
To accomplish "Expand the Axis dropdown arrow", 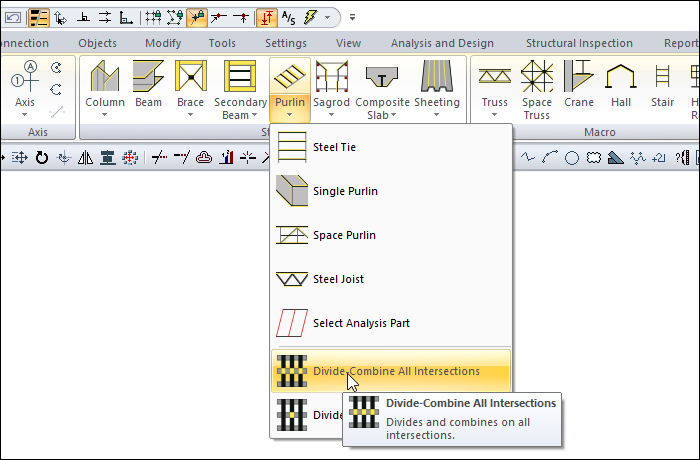I will pos(25,115).
